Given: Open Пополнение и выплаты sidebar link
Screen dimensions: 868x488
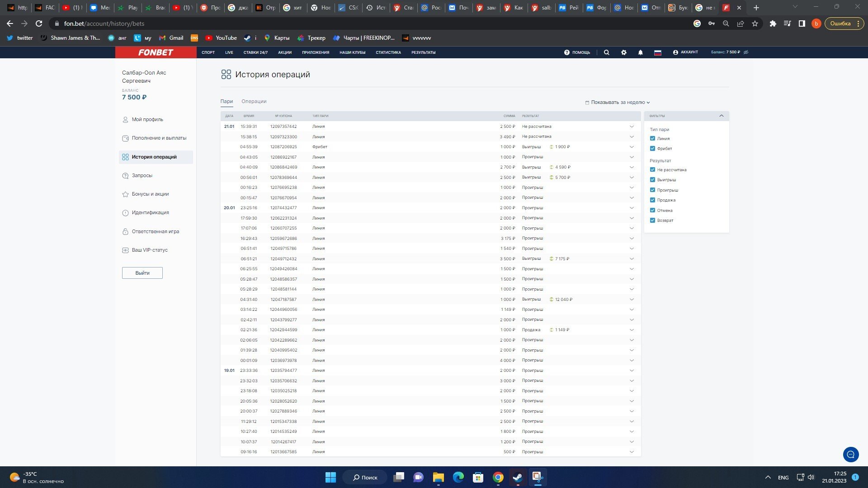Looking at the screenshot, I should (159, 138).
